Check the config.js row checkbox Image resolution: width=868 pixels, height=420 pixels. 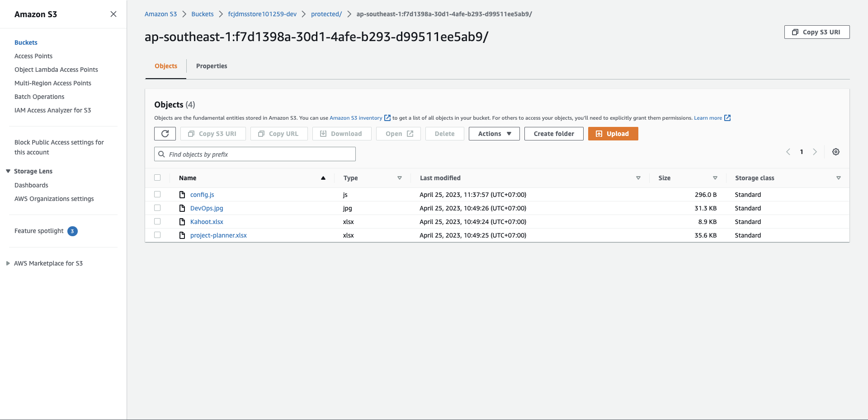(157, 194)
